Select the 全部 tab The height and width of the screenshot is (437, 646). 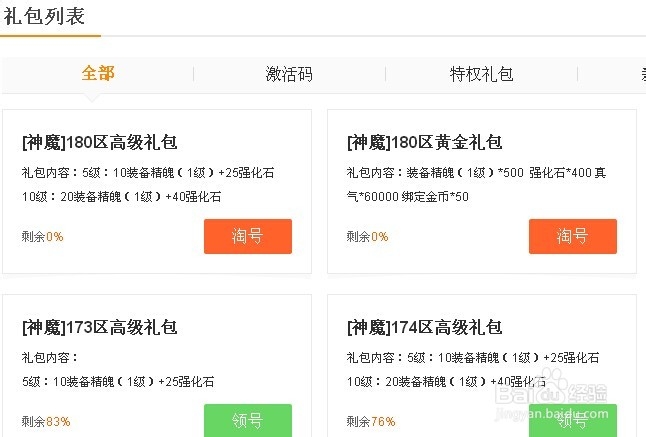click(98, 74)
